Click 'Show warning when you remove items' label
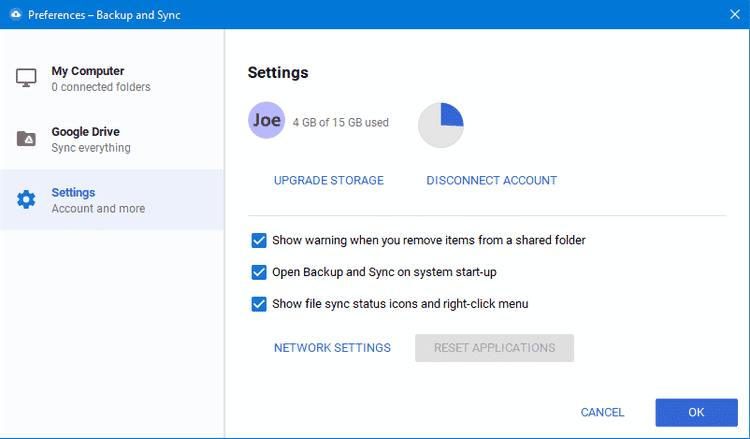 pos(429,240)
